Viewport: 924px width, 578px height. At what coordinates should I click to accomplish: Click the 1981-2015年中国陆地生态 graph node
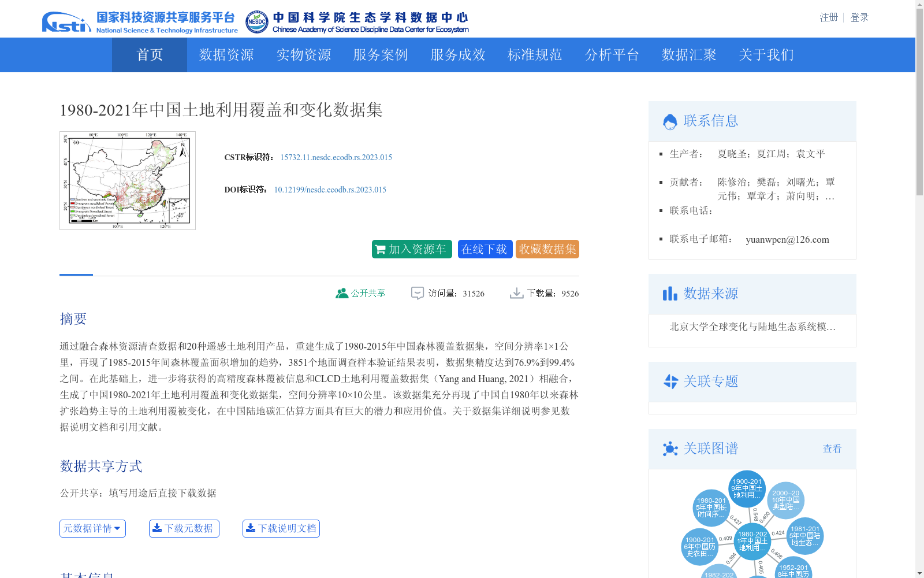pyautogui.click(x=805, y=536)
